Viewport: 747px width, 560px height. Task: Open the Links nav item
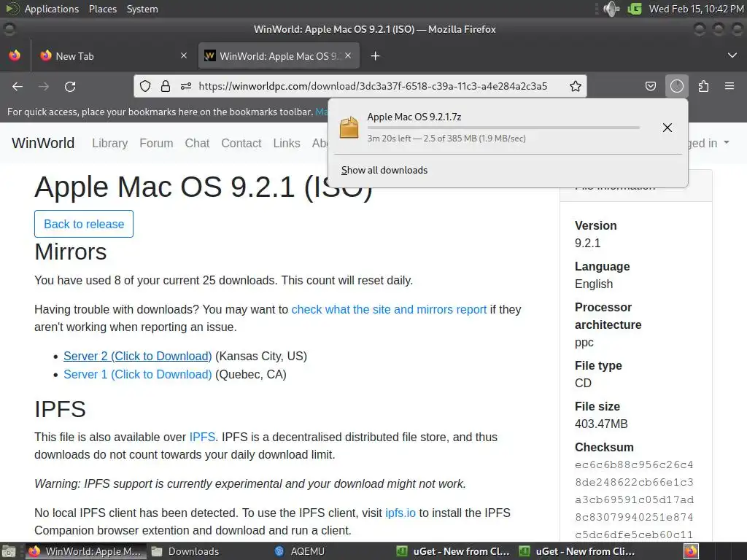point(286,144)
